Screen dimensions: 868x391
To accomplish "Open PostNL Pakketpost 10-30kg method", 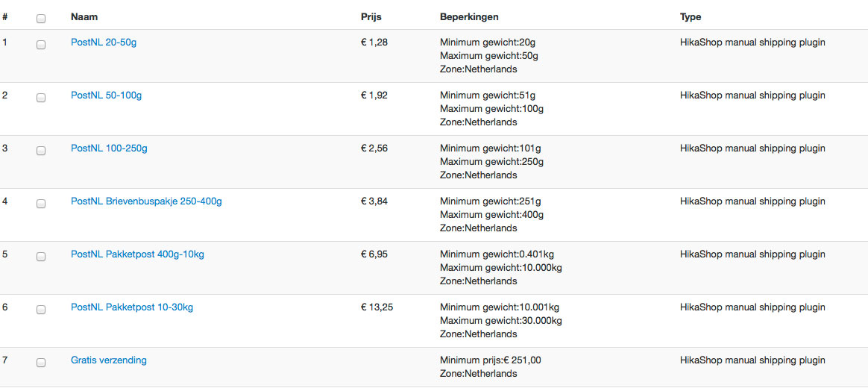I will pyautogui.click(x=132, y=307).
